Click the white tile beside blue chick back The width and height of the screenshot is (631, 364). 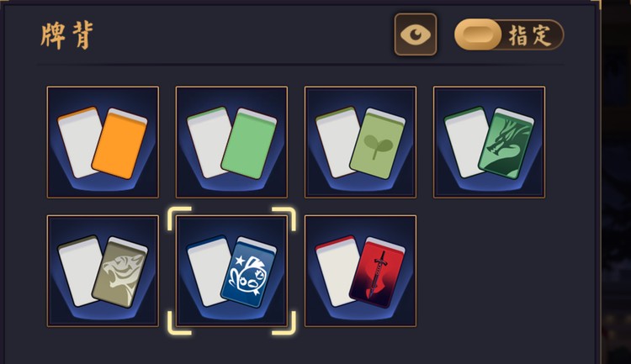(x=208, y=271)
